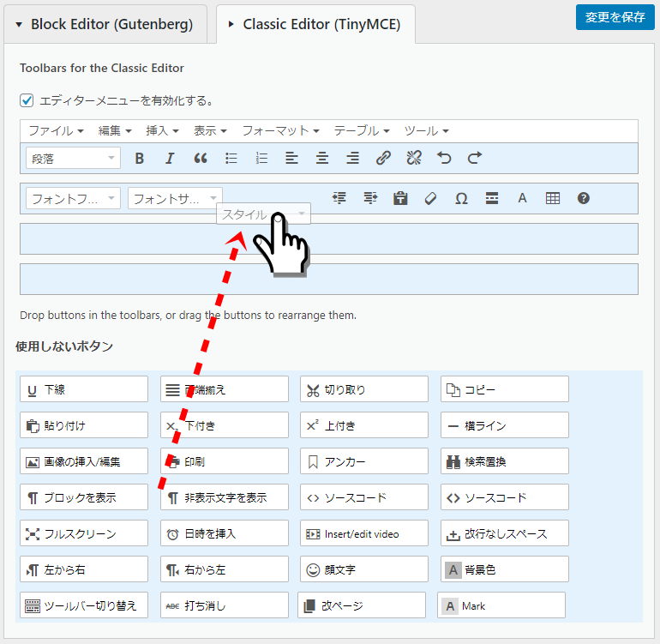Image resolution: width=660 pixels, height=644 pixels.
Task: Click the 変更を保存 button
Action: tap(615, 17)
